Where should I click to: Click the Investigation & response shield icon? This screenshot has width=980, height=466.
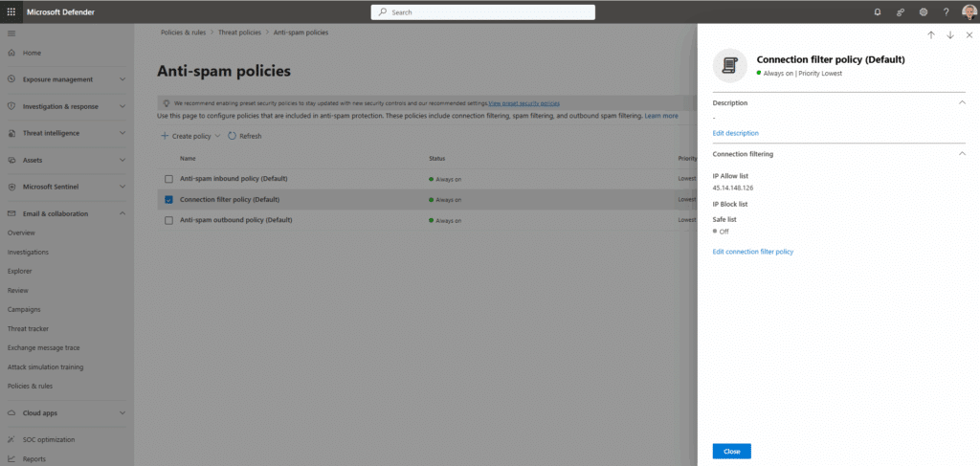tap(11, 106)
